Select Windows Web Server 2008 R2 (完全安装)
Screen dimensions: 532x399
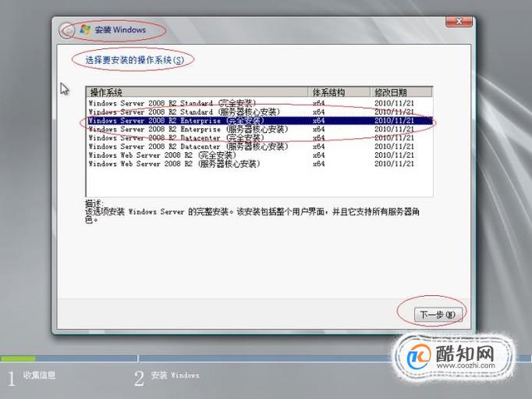260,155
